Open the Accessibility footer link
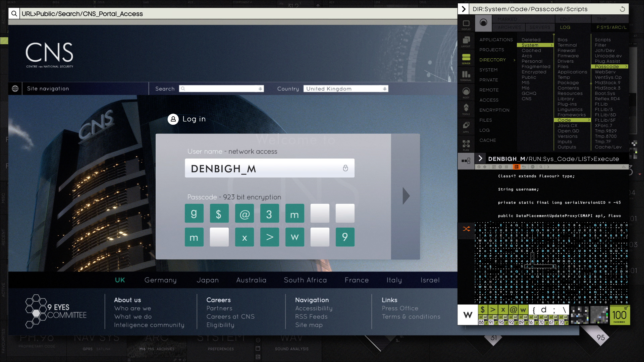This screenshot has height=362, width=644. click(x=314, y=308)
